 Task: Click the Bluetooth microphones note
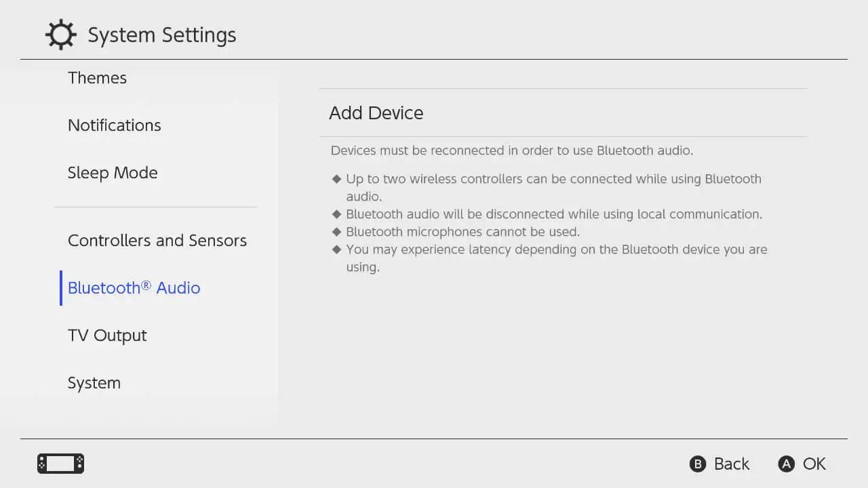(462, 232)
